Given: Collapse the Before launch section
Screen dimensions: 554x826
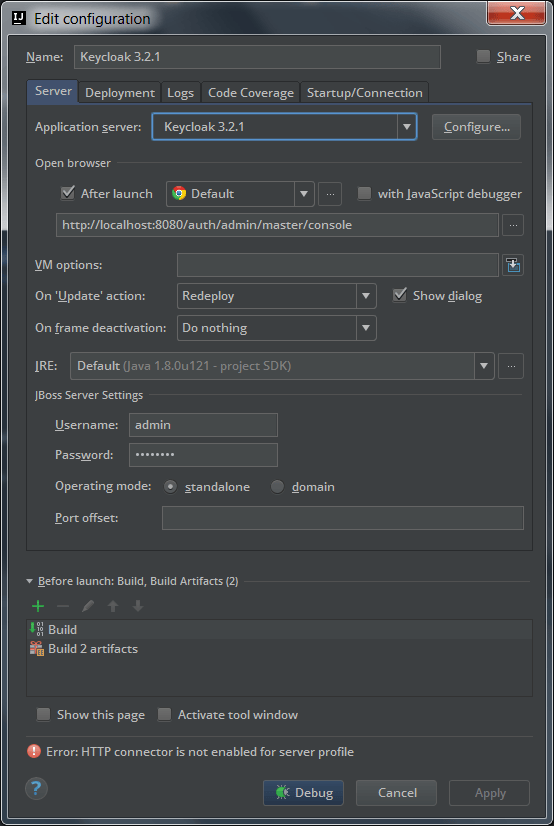Looking at the screenshot, I should pos(29,582).
